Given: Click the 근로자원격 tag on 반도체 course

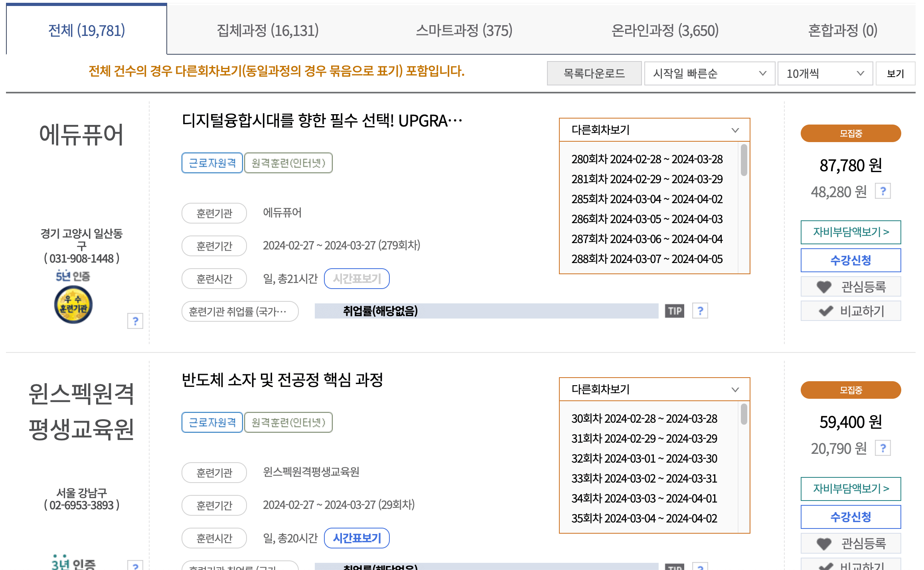Looking at the screenshot, I should click(212, 422).
